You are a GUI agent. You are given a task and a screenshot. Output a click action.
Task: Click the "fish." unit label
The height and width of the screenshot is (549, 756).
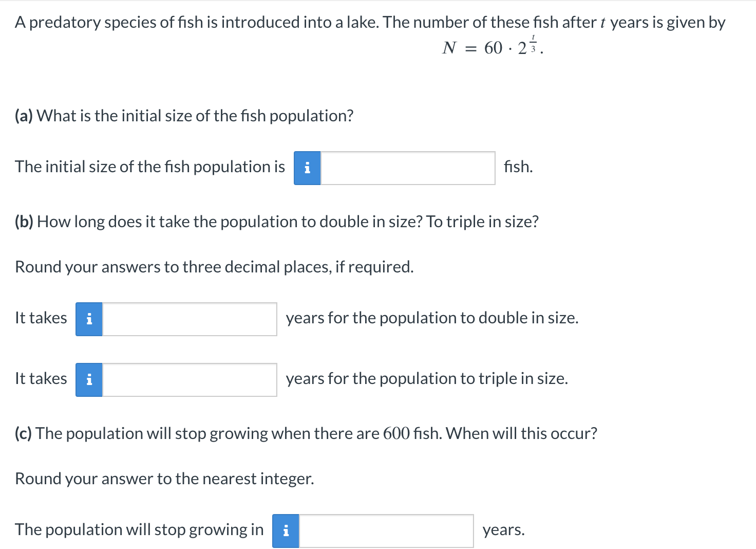click(518, 167)
